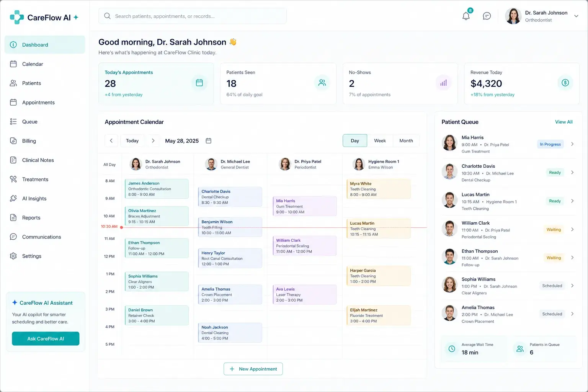Click Charlotte Davis Ready badge
The image size is (588, 392).
pyautogui.click(x=555, y=173)
